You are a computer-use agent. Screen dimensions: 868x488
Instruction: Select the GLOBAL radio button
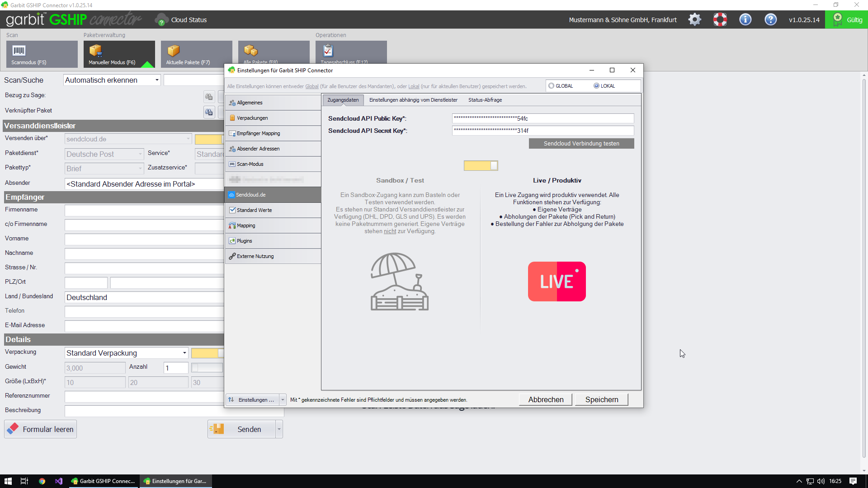click(x=551, y=86)
